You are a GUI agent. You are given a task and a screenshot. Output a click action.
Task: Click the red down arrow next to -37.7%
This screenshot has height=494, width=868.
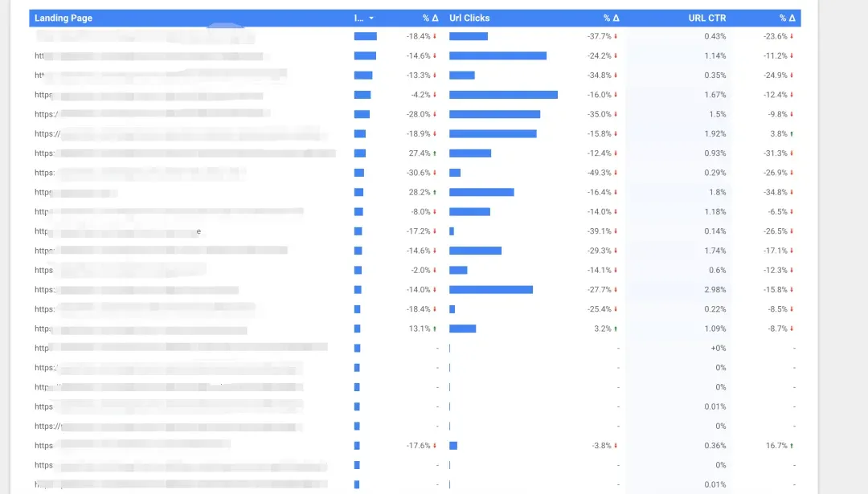click(616, 36)
